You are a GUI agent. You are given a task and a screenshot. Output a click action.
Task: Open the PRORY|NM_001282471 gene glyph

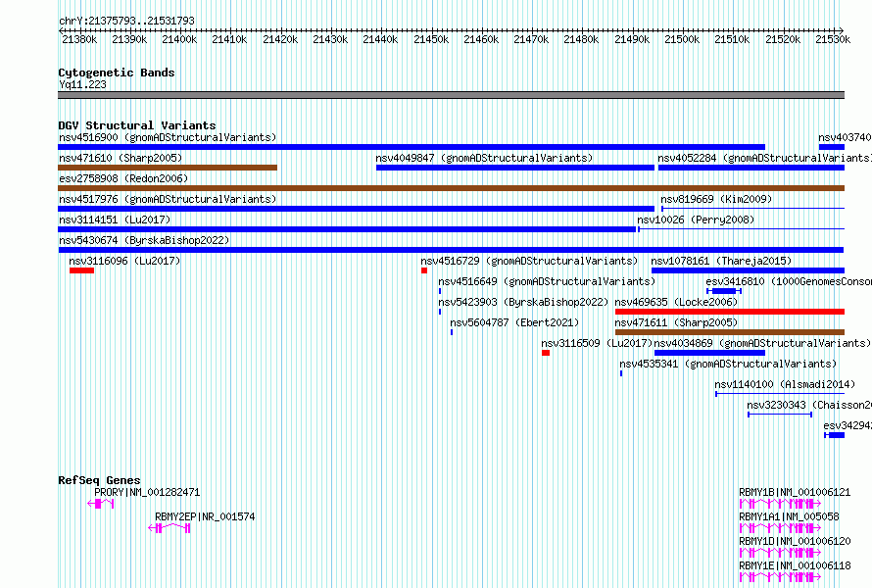click(x=101, y=504)
